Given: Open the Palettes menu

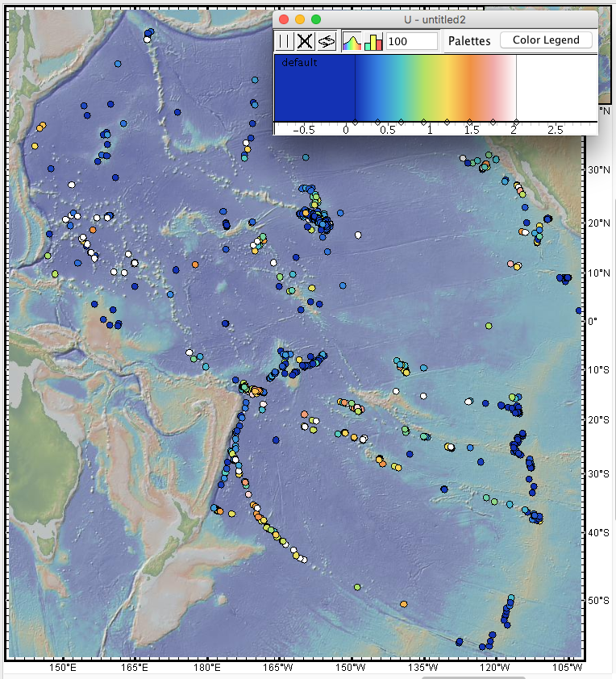Looking at the screenshot, I should click(x=469, y=41).
